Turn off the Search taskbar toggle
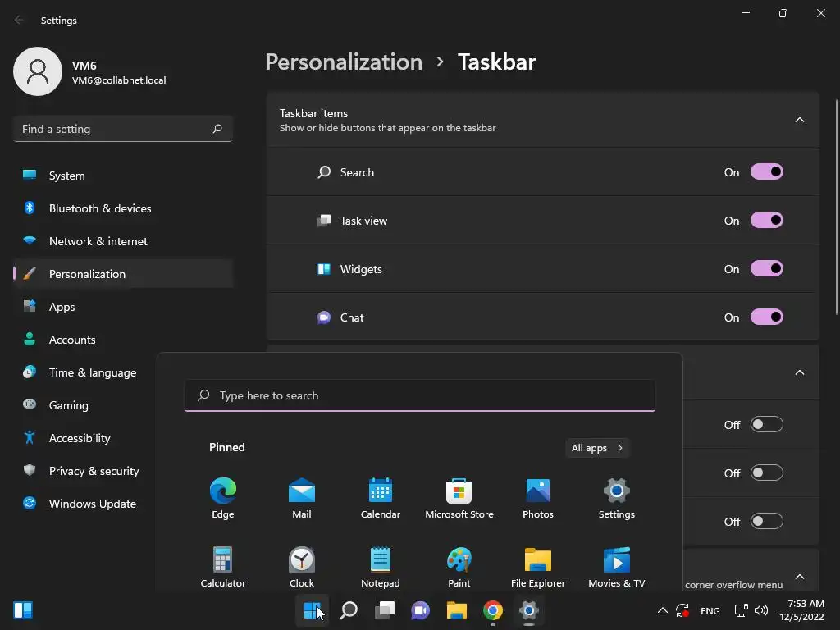Image resolution: width=840 pixels, height=630 pixels. tap(767, 172)
